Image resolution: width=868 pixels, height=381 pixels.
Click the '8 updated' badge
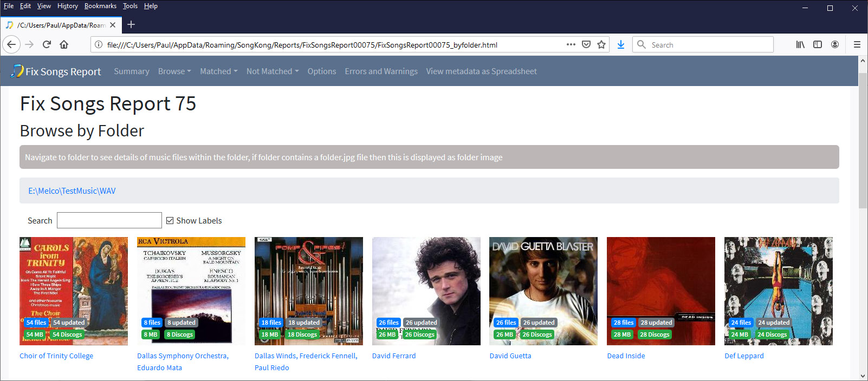[182, 323]
